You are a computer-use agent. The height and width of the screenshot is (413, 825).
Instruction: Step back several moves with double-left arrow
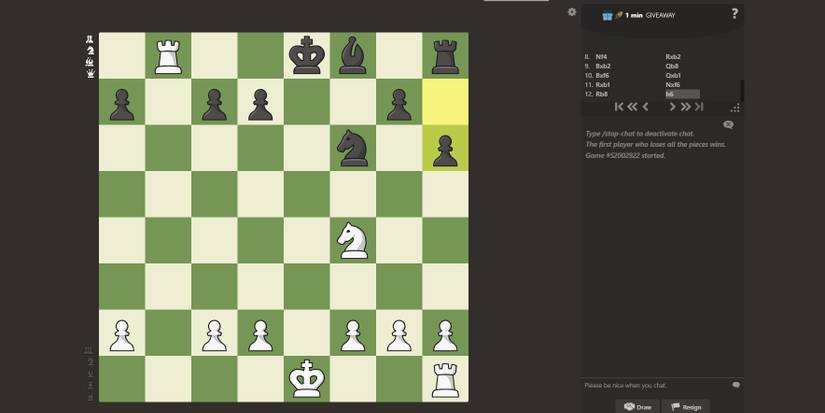pos(632,107)
